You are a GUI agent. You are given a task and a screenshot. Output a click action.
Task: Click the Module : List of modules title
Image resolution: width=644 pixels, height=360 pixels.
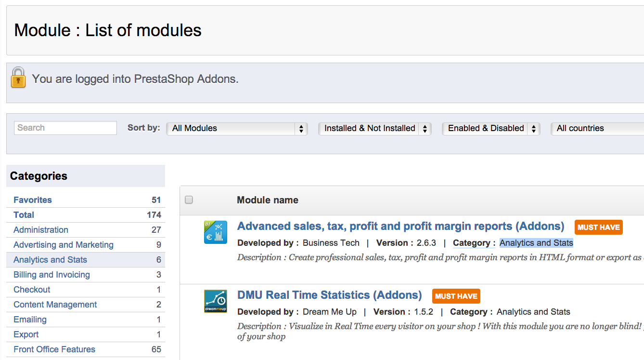coord(108,30)
